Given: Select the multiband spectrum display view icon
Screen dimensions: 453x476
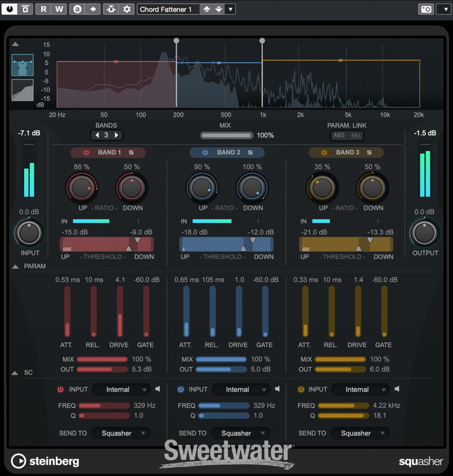Looking at the screenshot, I should tap(22, 65).
